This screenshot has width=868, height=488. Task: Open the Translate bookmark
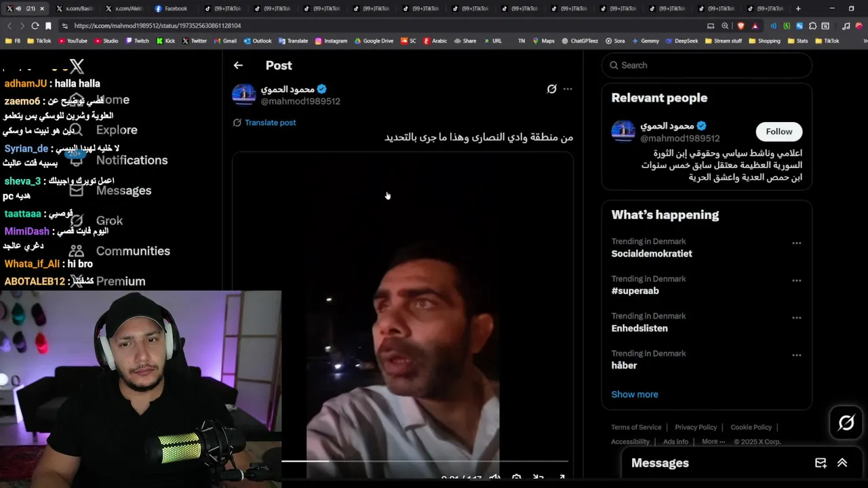pos(292,41)
